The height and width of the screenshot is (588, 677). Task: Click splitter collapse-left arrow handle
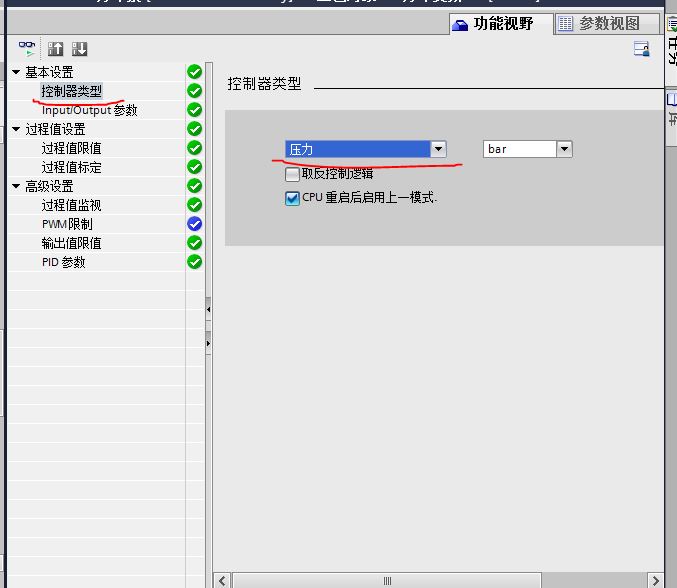[x=209, y=309]
